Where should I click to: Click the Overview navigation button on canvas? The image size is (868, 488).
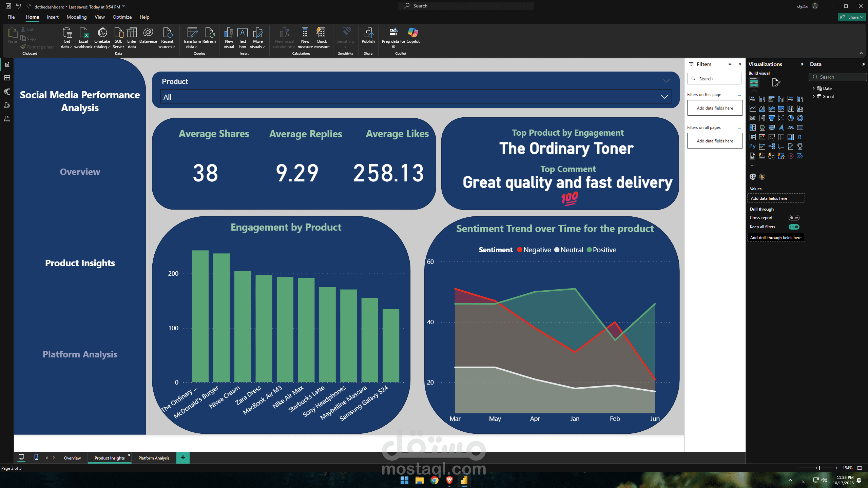[x=80, y=172]
